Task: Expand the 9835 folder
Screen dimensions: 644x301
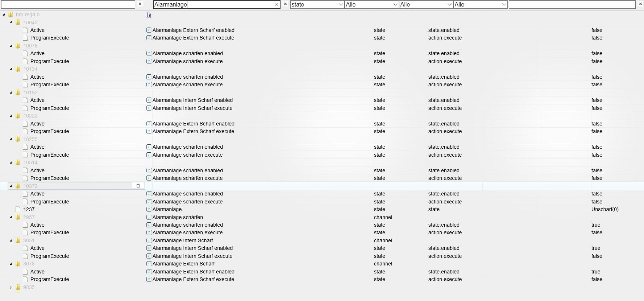Action: point(11,287)
